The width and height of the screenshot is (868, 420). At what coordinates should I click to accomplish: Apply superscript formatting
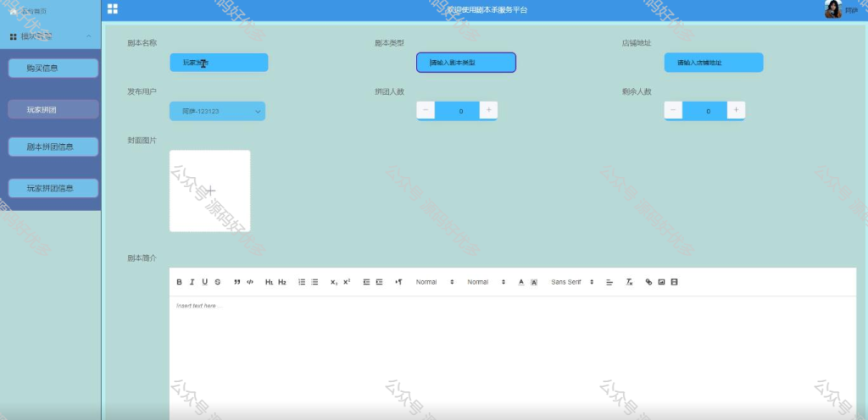pyautogui.click(x=347, y=282)
